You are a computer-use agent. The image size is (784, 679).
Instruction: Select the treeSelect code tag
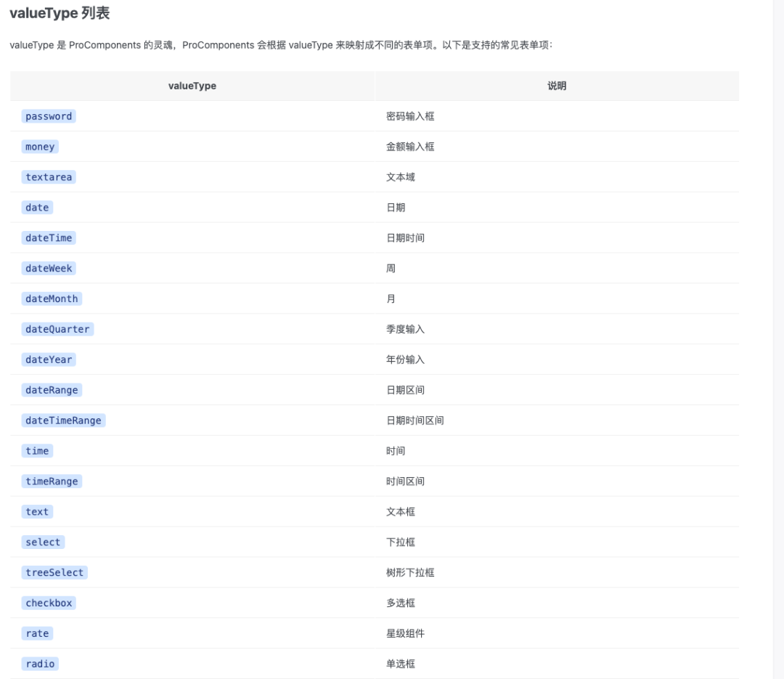(x=54, y=572)
